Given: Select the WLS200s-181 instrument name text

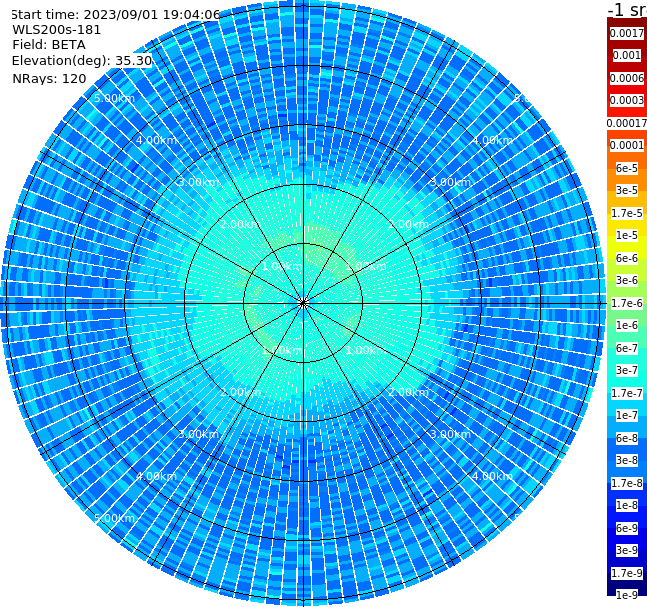Looking at the screenshot, I should click(57, 30).
